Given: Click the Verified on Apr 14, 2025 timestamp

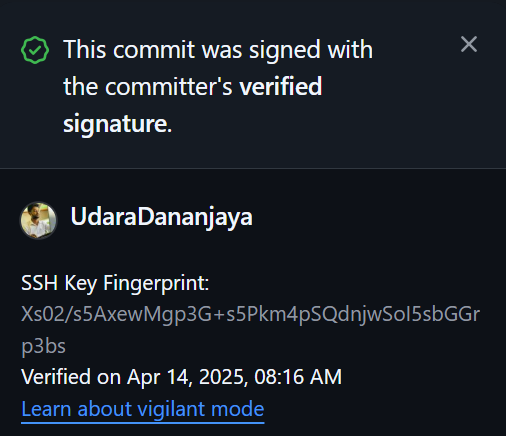Looking at the screenshot, I should tap(181, 377).
